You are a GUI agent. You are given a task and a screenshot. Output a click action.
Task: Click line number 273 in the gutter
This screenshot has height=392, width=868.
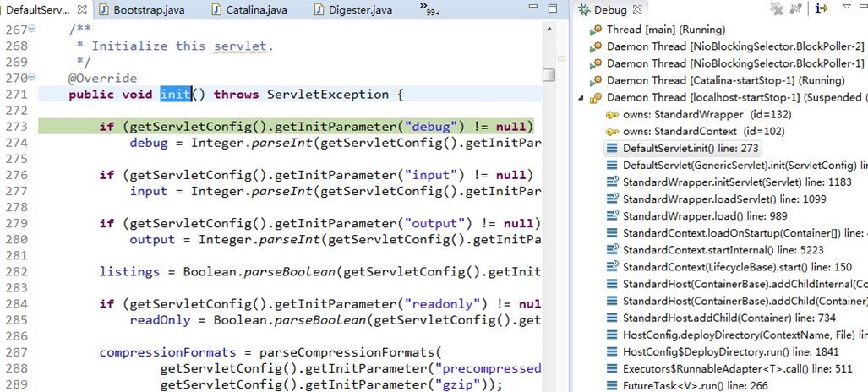[17, 127]
